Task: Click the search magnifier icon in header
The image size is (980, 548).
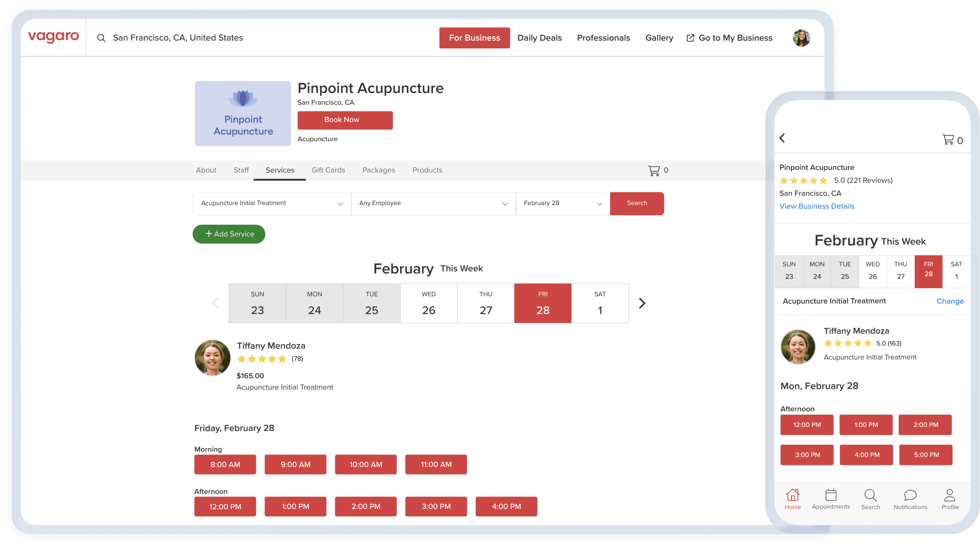Action: pos(101,38)
